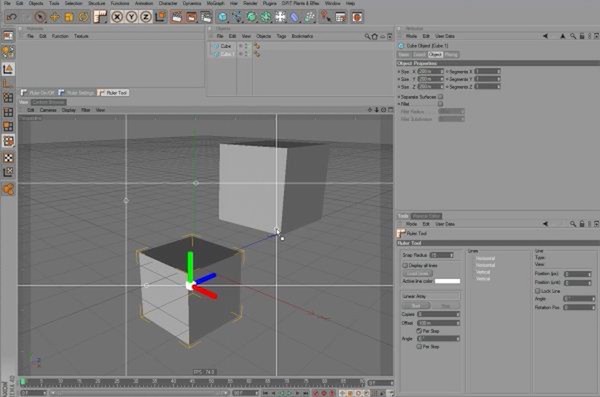Select the first Horizontal line entry
600x397 pixels.
485,258
